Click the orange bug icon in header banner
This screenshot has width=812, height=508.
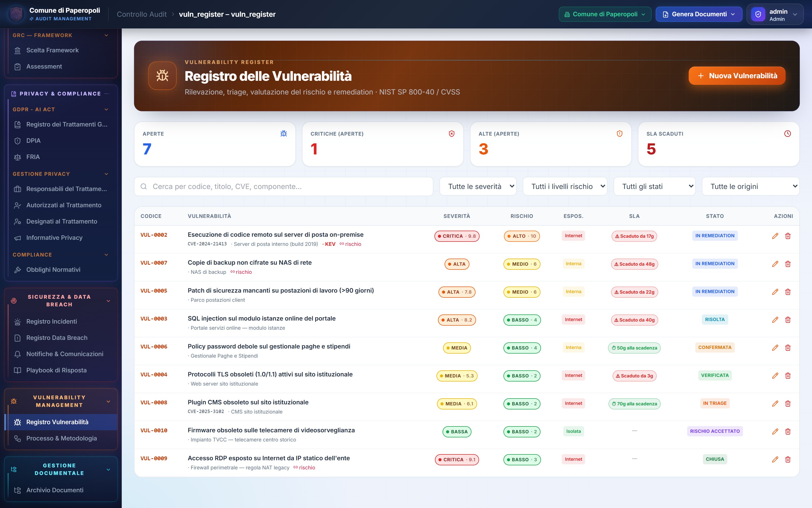(x=162, y=76)
